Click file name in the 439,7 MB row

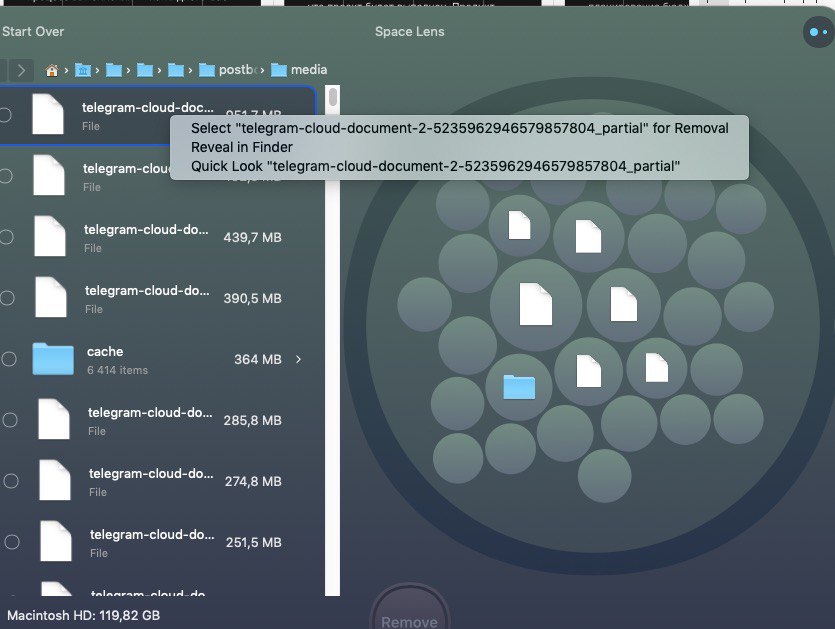(x=146, y=230)
